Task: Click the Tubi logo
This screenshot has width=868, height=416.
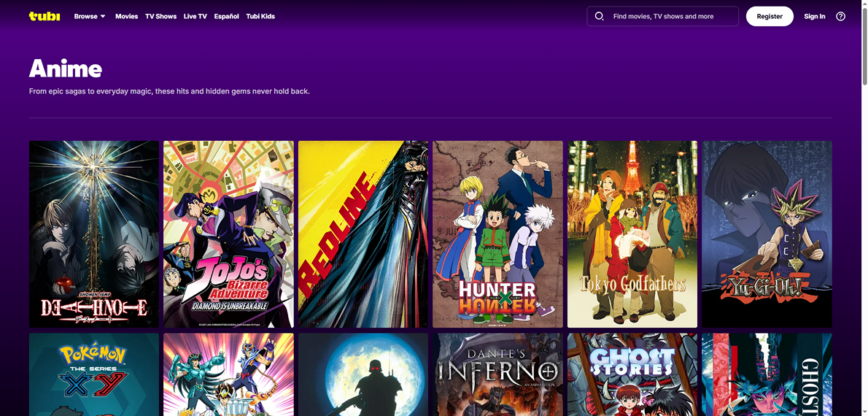Action: coord(44,16)
